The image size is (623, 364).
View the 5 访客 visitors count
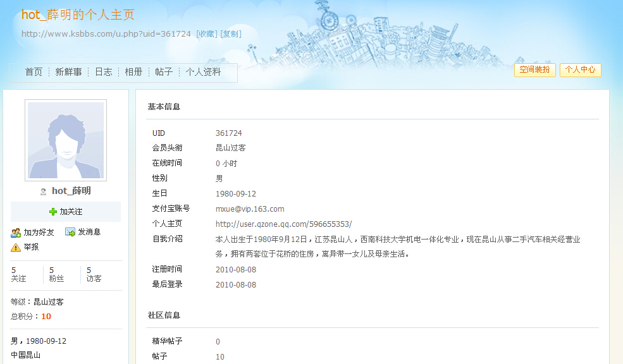[94, 274]
